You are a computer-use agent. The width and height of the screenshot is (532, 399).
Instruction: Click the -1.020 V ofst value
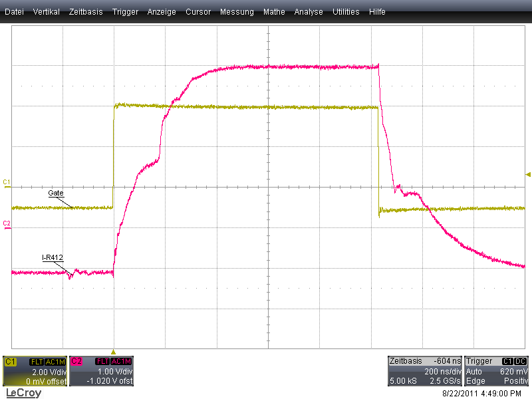point(110,381)
